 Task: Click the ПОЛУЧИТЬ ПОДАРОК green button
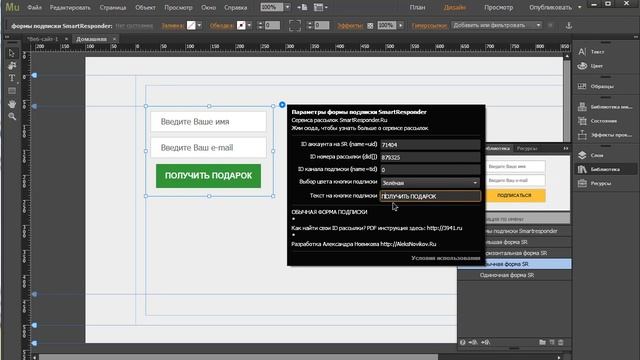coord(208,176)
